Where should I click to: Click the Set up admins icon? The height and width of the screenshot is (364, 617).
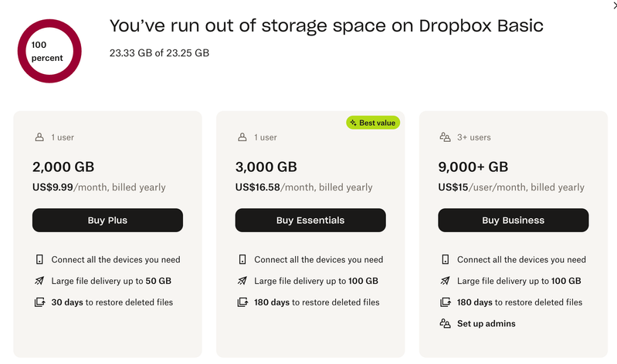tap(445, 324)
